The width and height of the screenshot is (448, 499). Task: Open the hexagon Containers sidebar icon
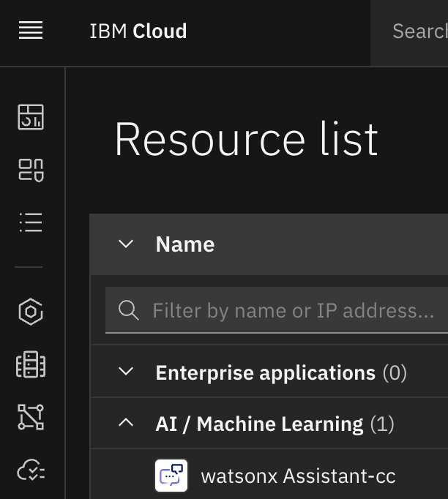click(x=31, y=312)
